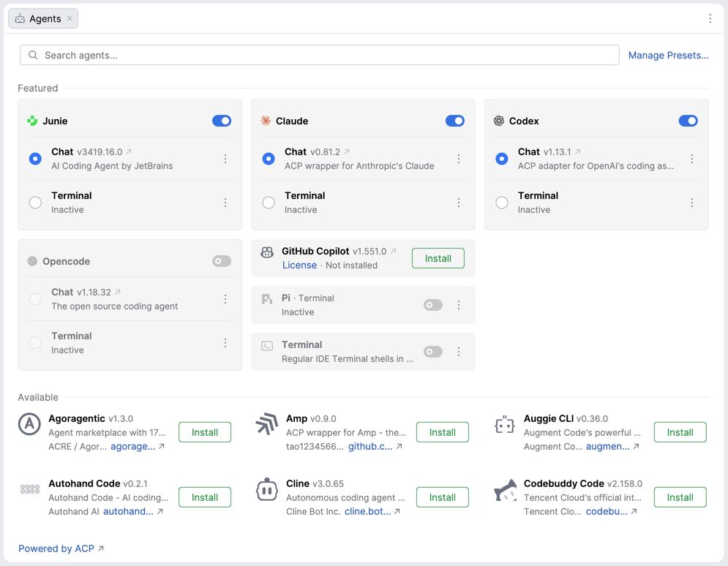Click the Agoragentic logo icon
728x566 pixels.
pos(29,424)
